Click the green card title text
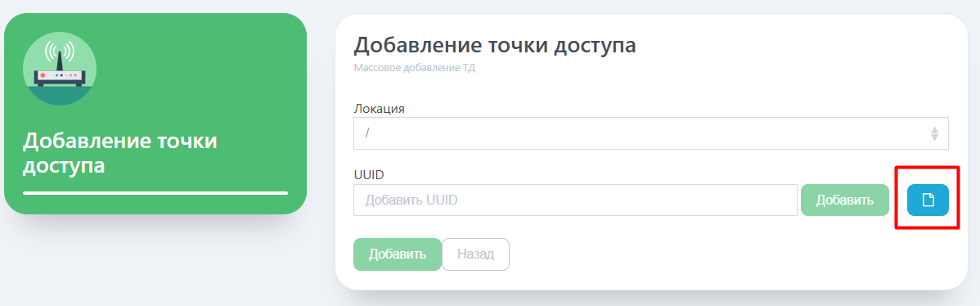980x306 pixels. pos(120,154)
